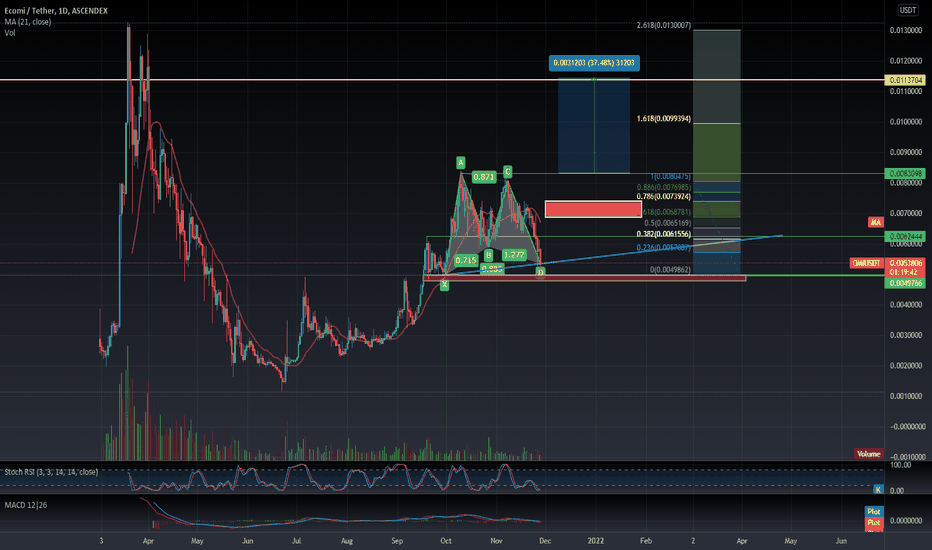Open the MA (21, close) indicator legend
Screen dimensions: 932x550
pos(28,22)
